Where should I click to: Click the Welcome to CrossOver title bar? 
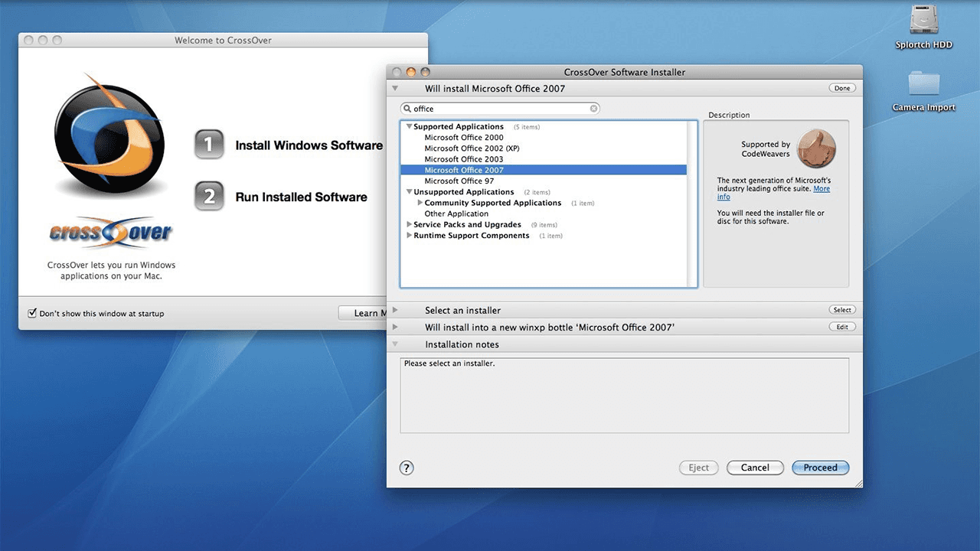click(223, 40)
